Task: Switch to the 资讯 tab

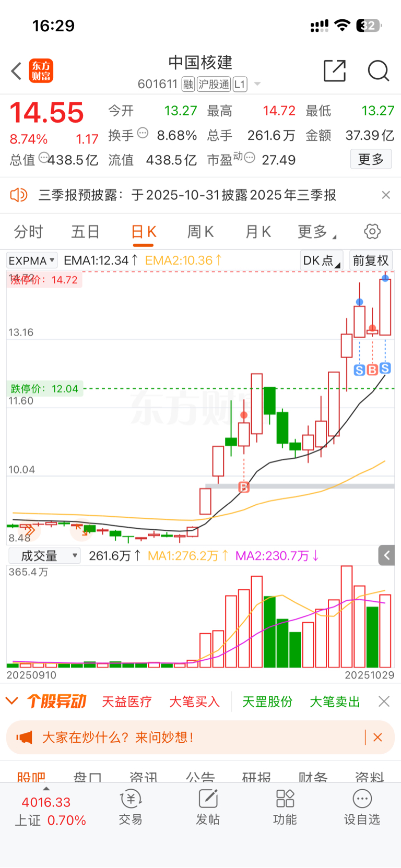Action: pyautogui.click(x=144, y=777)
